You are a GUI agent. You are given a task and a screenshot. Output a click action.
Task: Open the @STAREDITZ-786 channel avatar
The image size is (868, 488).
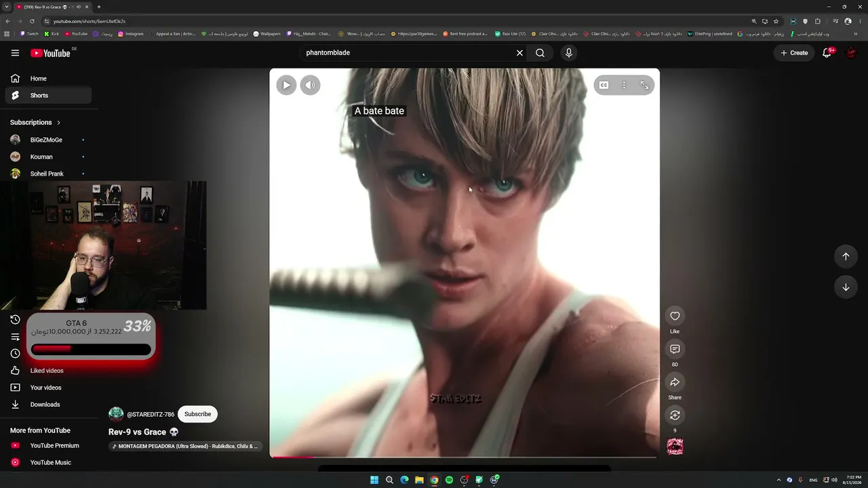pyautogui.click(x=116, y=414)
